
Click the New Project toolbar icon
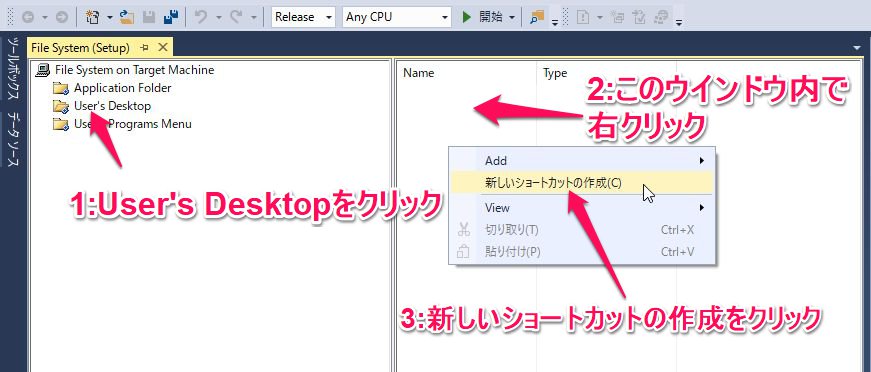(x=93, y=17)
